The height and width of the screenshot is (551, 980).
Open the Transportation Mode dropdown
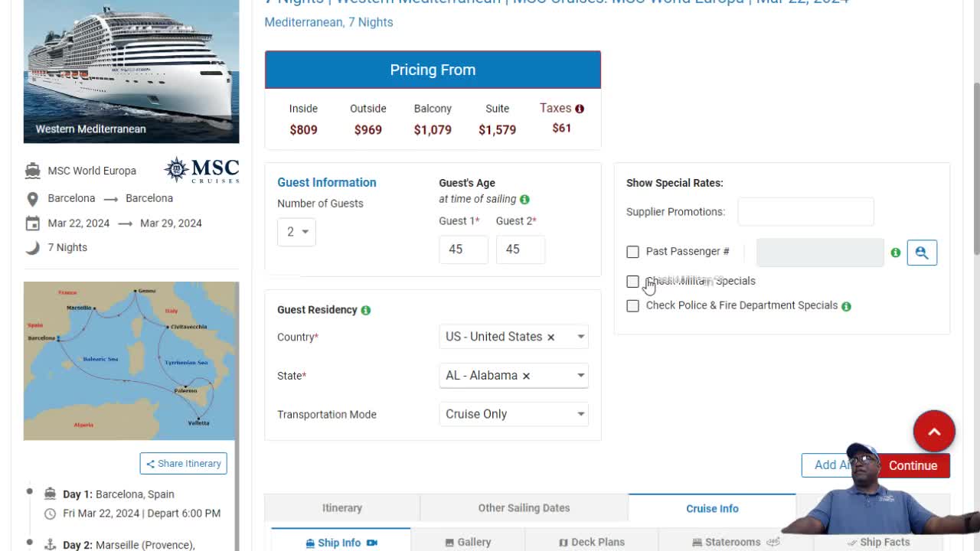(514, 414)
